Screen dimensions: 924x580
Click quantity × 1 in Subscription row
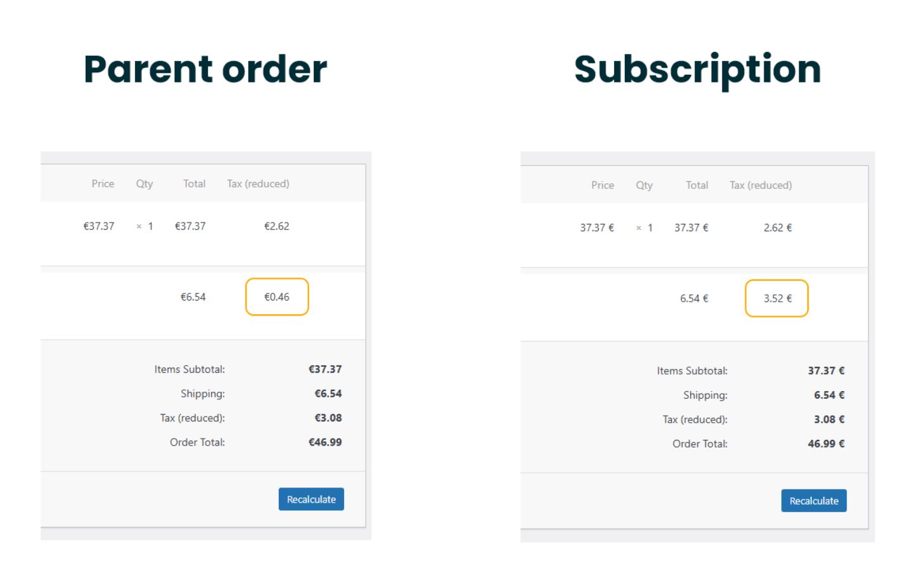645,228
